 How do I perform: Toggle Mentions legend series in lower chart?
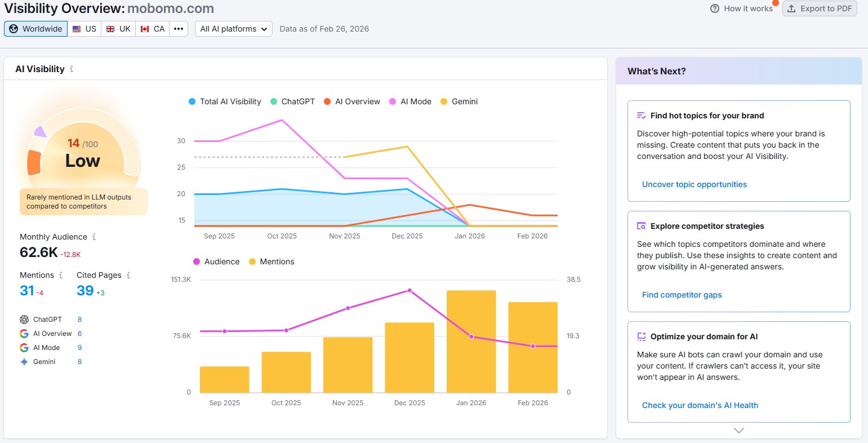point(271,262)
